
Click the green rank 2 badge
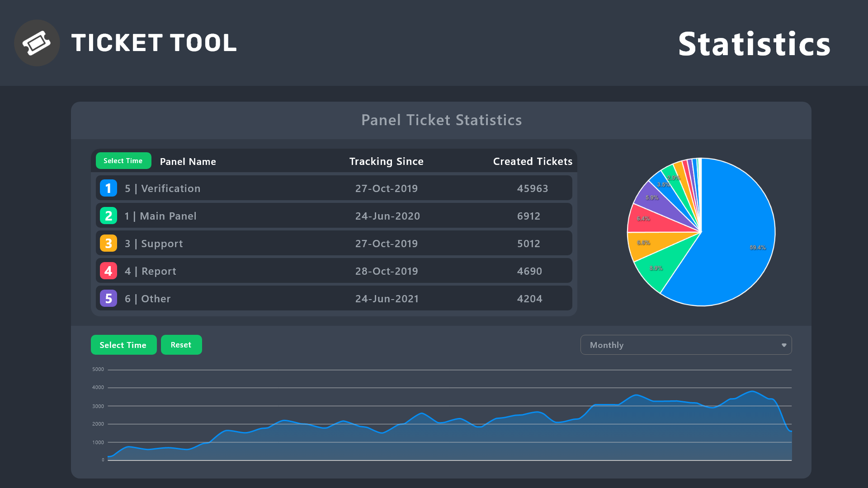(x=108, y=216)
